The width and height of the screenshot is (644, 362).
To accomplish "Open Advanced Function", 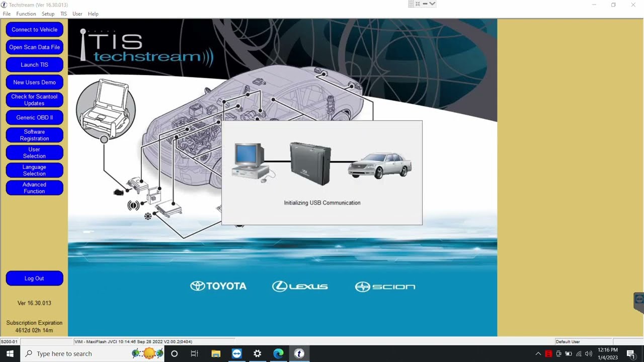I will coord(34,188).
